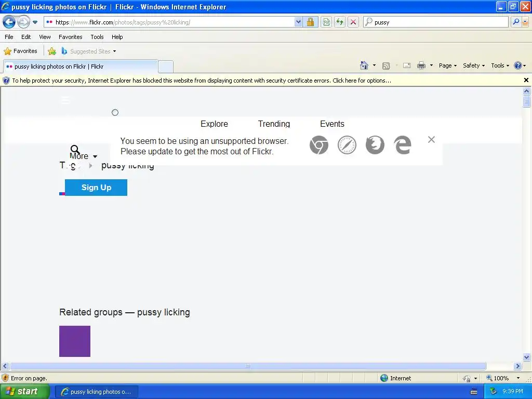532x399 pixels.
Task: Click the security information bar message
Action: (202, 81)
